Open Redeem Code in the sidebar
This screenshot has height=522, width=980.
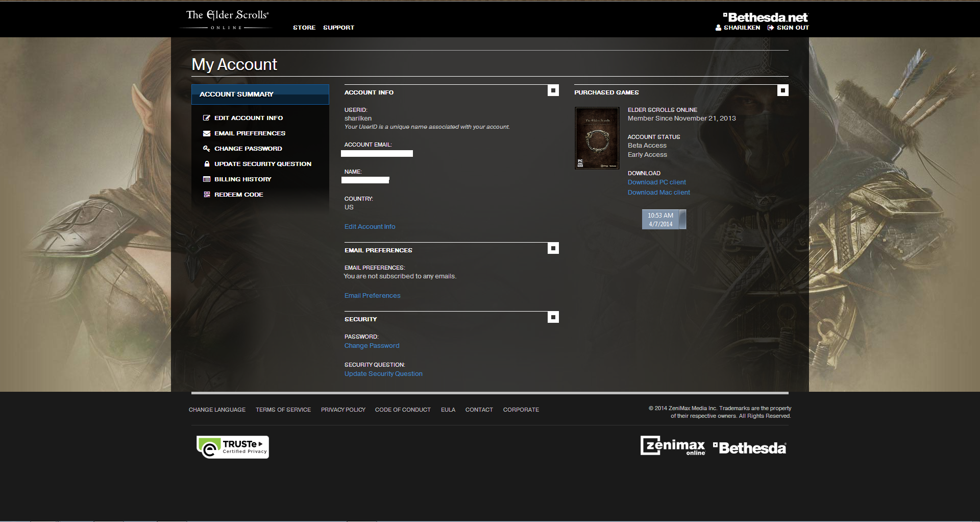239,195
